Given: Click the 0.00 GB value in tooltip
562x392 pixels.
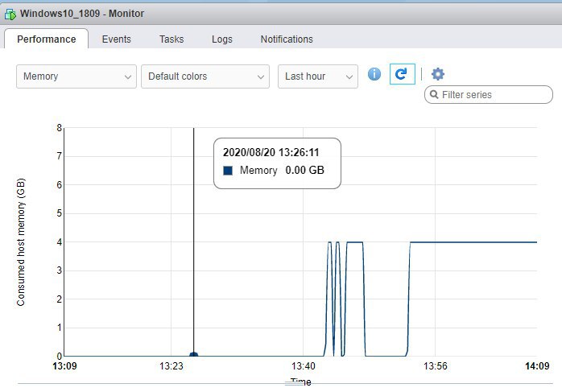Looking at the screenshot, I should [x=304, y=170].
